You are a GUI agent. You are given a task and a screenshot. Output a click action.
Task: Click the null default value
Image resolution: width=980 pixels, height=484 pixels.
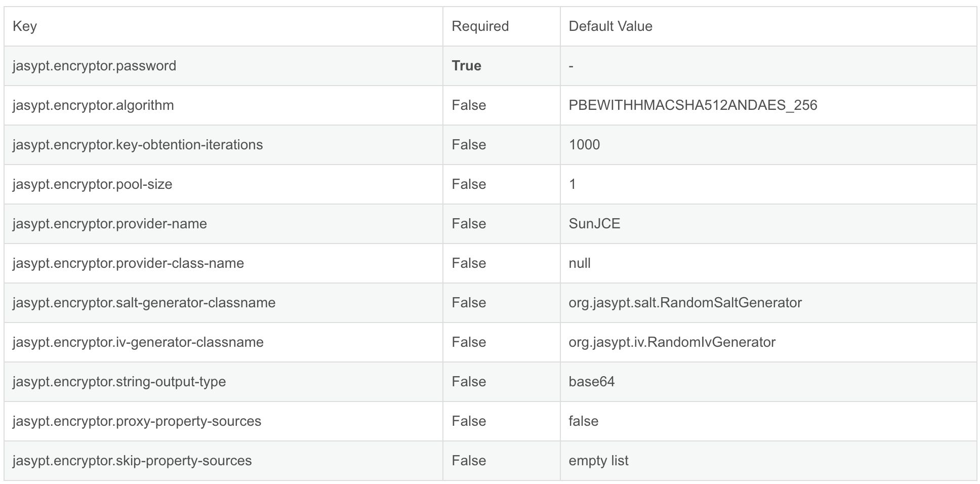[x=580, y=263]
